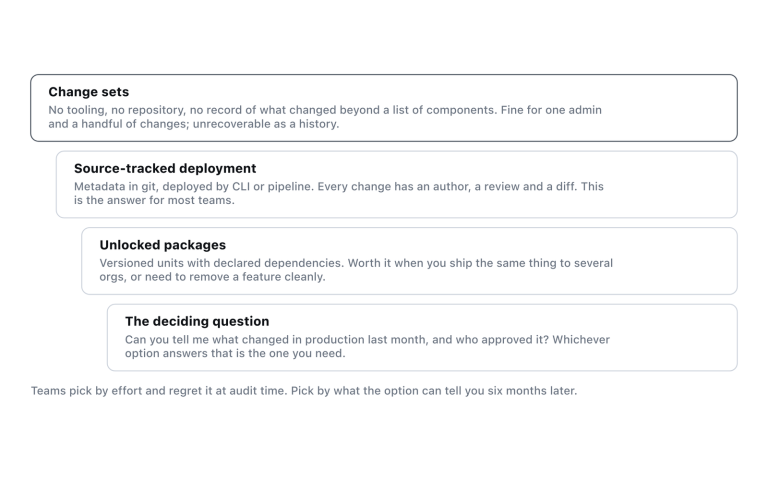Click the text "Metadata in git, deployed by CLI"
The image size is (768, 480).
(x=162, y=187)
